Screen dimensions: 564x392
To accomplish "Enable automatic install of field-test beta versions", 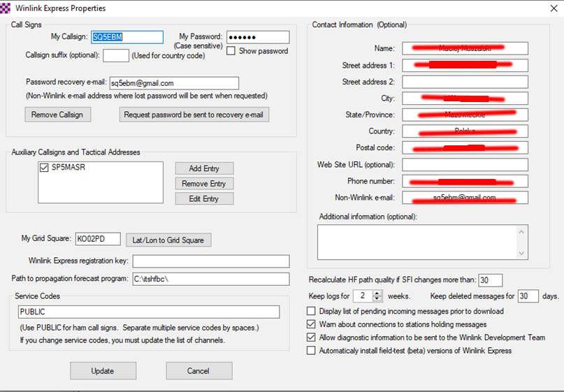I will click(x=311, y=351).
